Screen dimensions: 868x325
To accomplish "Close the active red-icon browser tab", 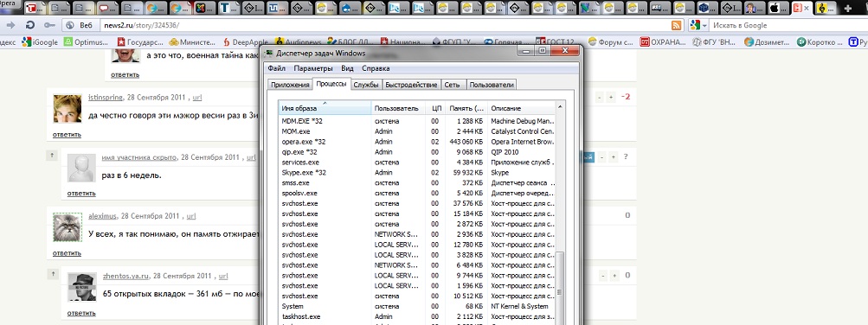I will [807, 8].
